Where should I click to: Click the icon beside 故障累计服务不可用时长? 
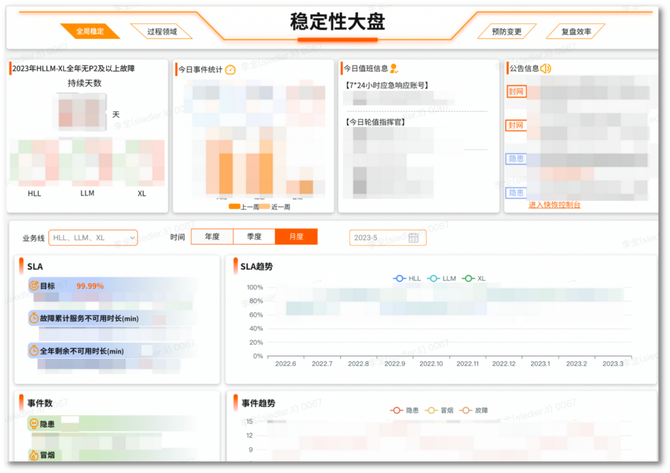pos(34,318)
